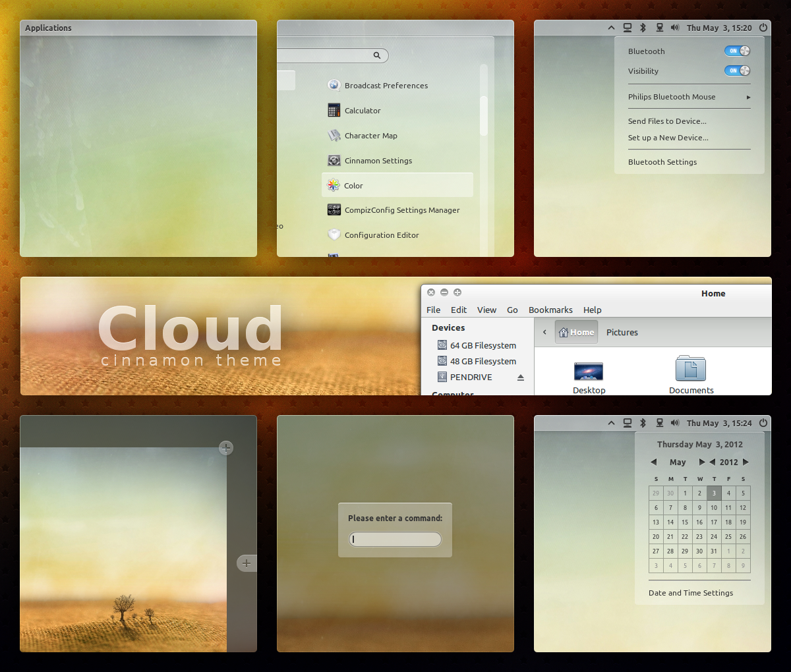The image size is (791, 672).
Task: Open the Go menu
Action: (512, 310)
